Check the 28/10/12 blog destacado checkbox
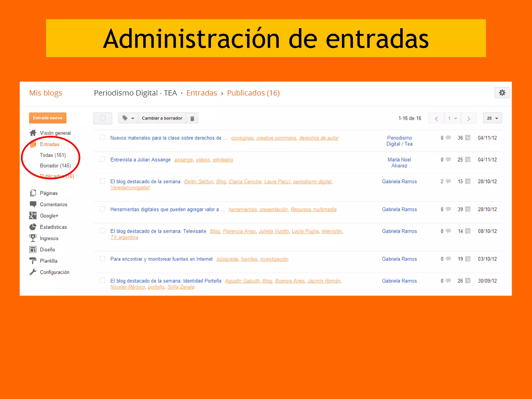The image size is (532, 399). [x=103, y=181]
